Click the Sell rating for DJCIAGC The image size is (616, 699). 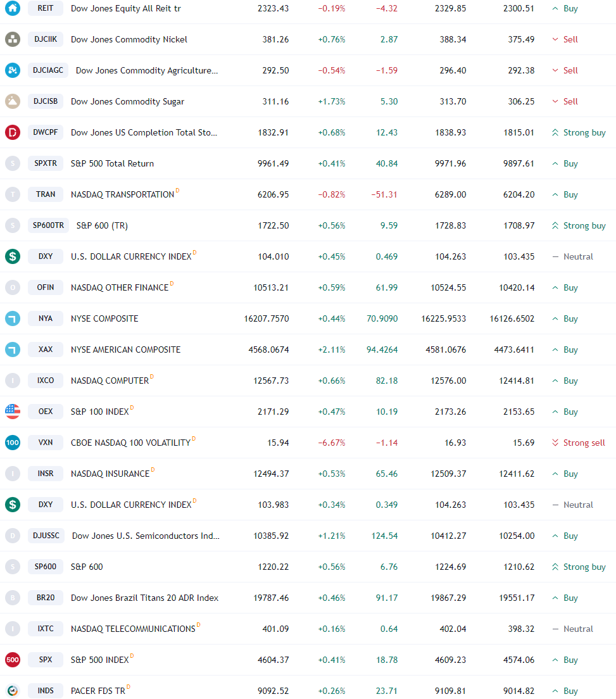click(x=565, y=70)
